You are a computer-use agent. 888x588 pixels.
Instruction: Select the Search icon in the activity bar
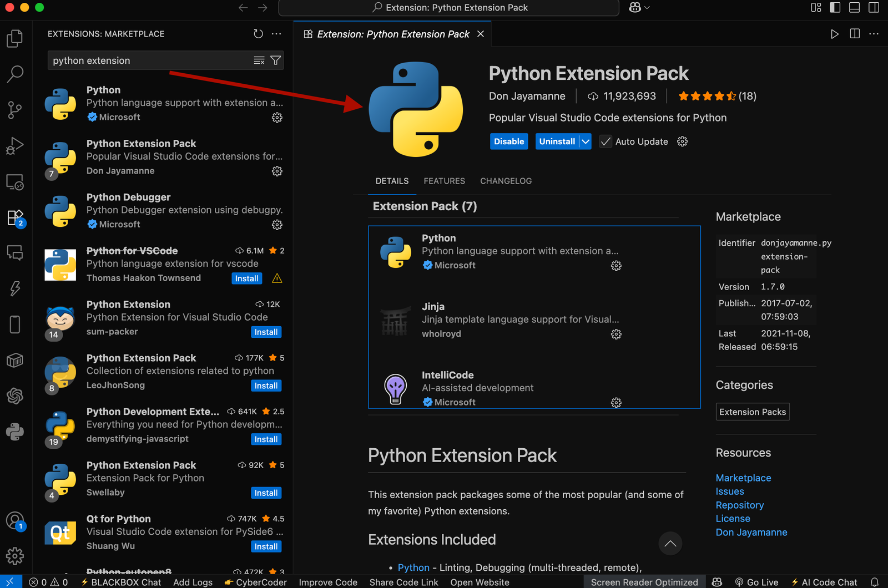tap(15, 74)
